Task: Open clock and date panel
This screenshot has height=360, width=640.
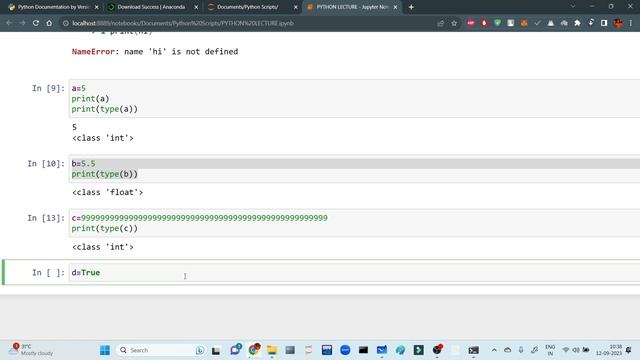Action: pyautogui.click(x=609, y=350)
